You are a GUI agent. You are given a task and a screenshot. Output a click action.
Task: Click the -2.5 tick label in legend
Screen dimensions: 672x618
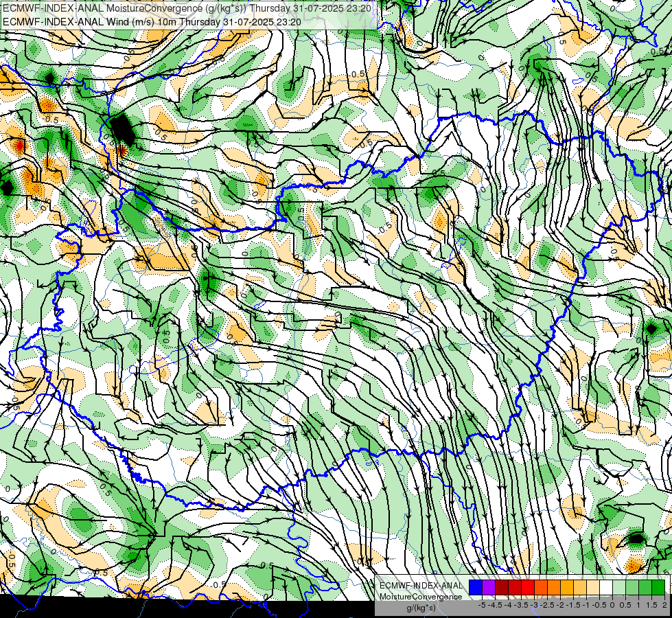click(x=547, y=605)
